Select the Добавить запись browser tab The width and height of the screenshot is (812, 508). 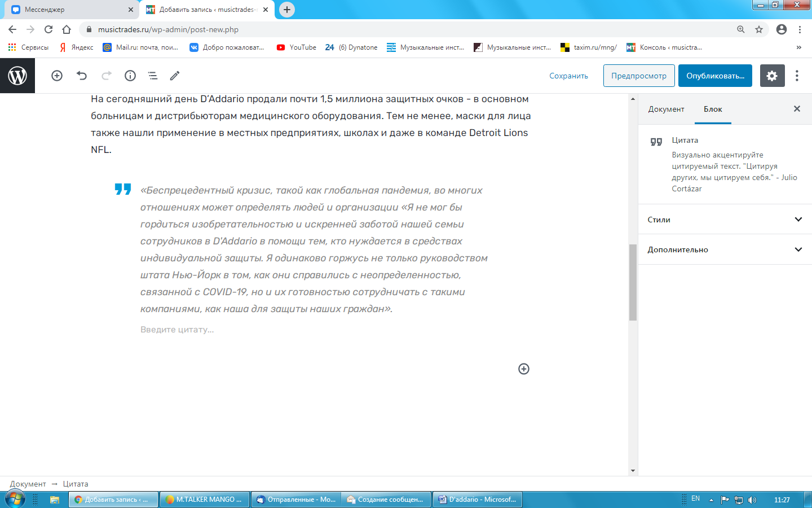pos(206,10)
